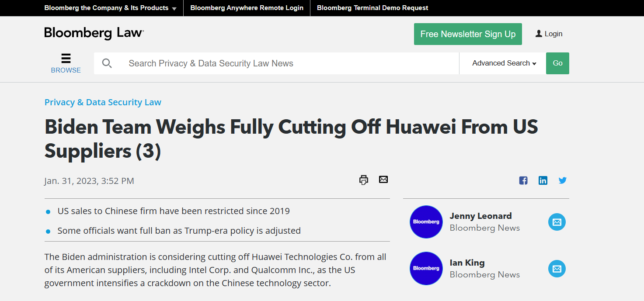The height and width of the screenshot is (301, 644).
Task: Email the article using envelope icon
Action: (x=383, y=179)
